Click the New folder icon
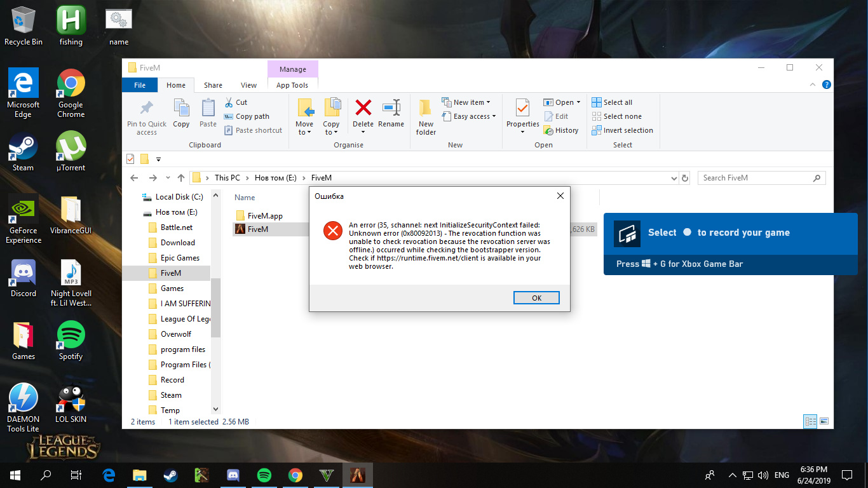 coord(426,108)
